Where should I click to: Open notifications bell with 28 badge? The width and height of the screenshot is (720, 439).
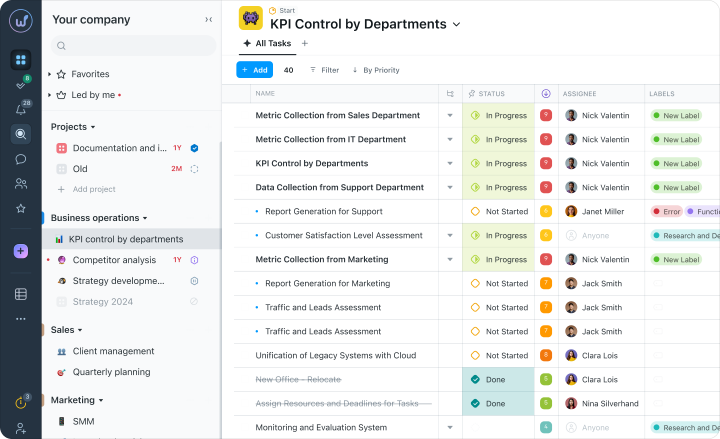(21, 109)
